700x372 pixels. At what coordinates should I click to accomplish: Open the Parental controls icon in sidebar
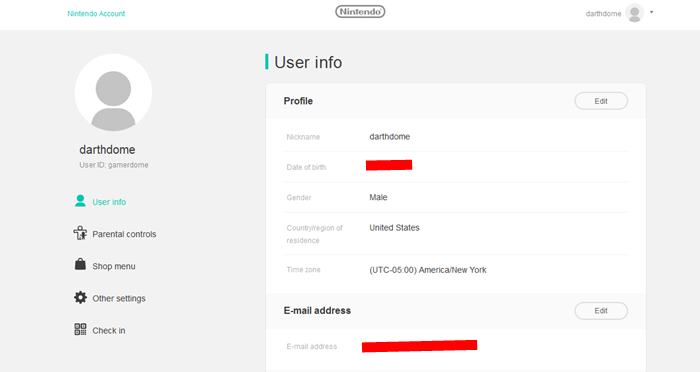80,233
